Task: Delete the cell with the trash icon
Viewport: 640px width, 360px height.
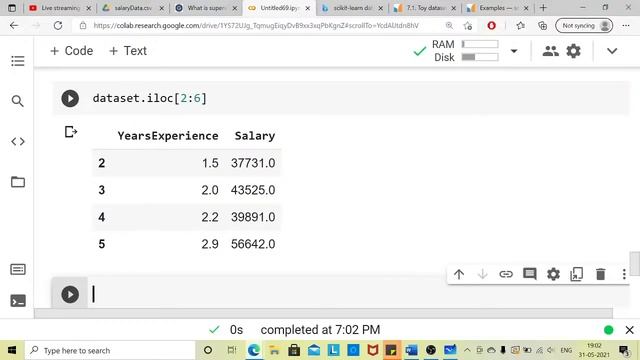Action: [600, 274]
